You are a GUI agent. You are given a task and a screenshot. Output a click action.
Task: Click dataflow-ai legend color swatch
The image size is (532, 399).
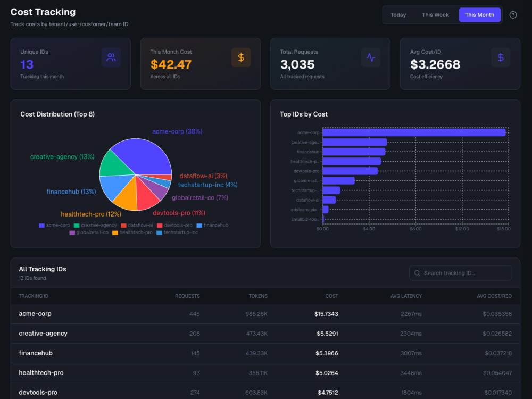(x=123, y=226)
